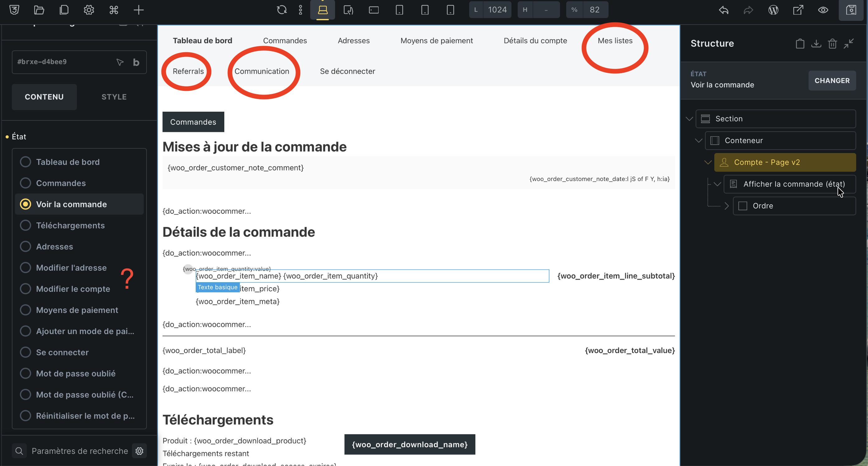Select the Ordre element in structure tree

794,206
